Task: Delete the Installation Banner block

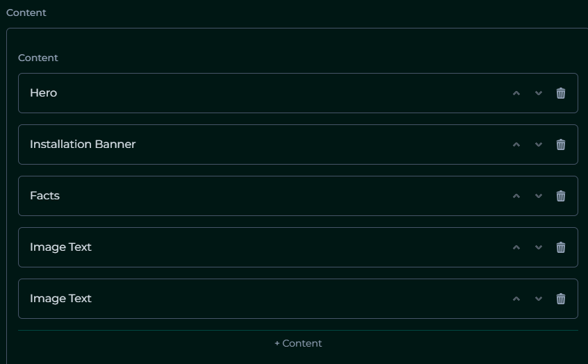Action: [561, 144]
